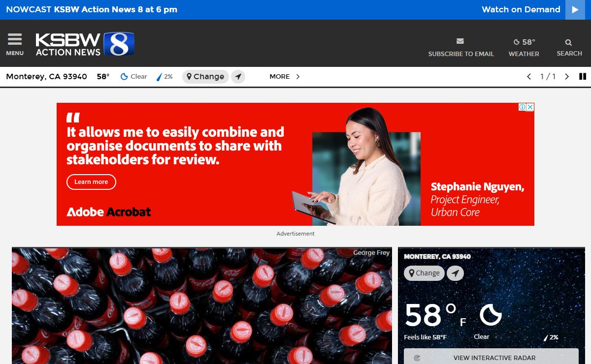Open the Weather 58° header link
This screenshot has height=364, width=591.
pos(524,48)
